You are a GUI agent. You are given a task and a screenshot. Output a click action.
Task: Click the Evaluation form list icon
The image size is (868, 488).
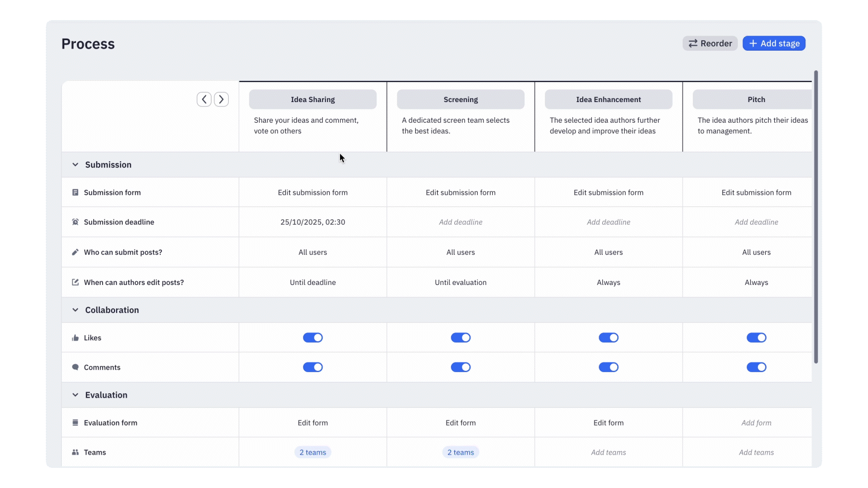point(76,422)
